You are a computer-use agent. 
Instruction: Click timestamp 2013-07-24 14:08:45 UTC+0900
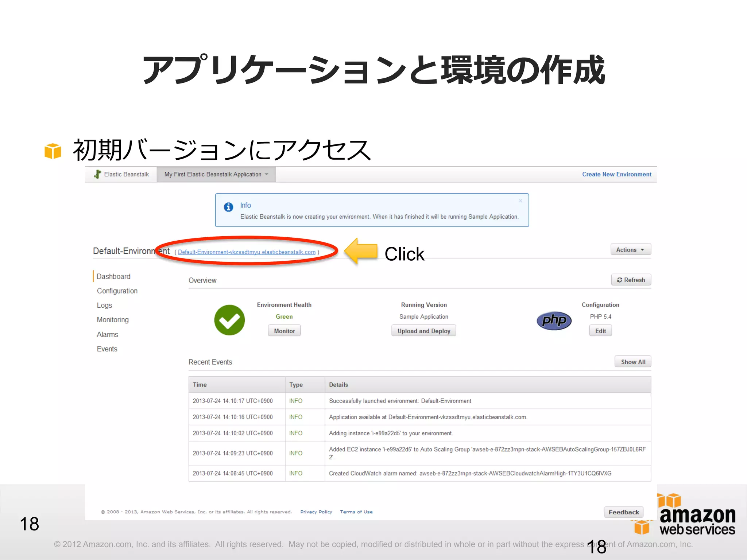click(x=233, y=473)
